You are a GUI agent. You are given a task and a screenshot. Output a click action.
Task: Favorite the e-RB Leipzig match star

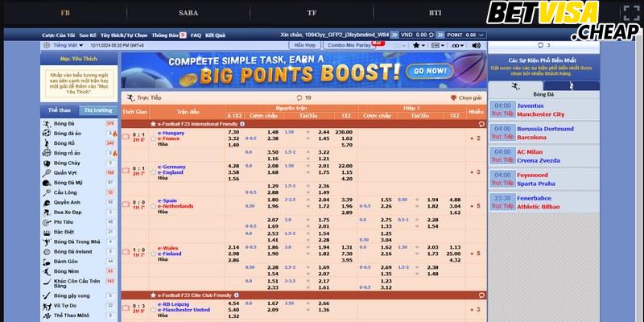(154, 310)
